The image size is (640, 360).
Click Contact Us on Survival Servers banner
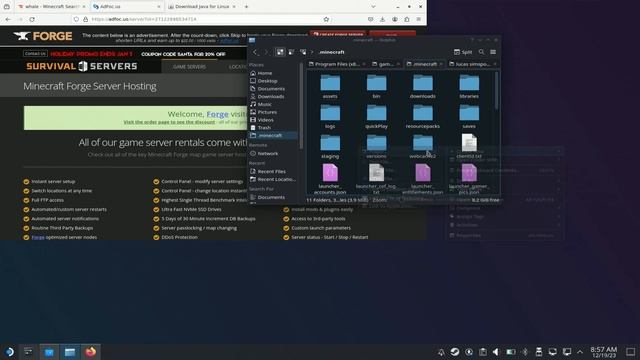click(x=35, y=53)
